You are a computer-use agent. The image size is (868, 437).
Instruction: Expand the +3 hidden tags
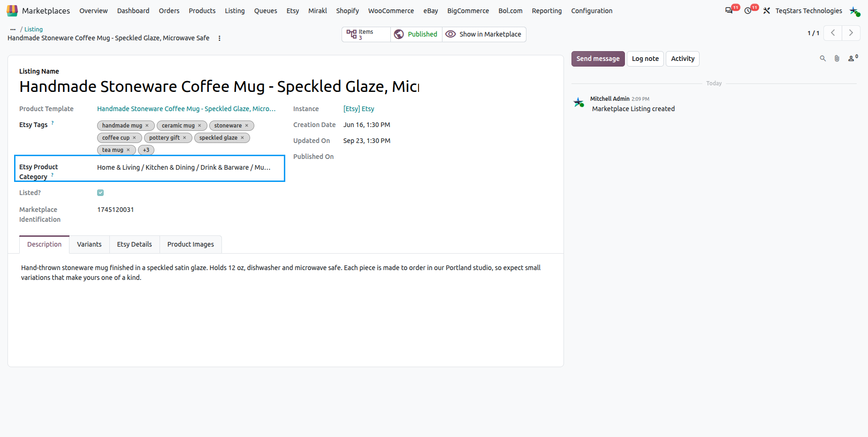click(146, 150)
